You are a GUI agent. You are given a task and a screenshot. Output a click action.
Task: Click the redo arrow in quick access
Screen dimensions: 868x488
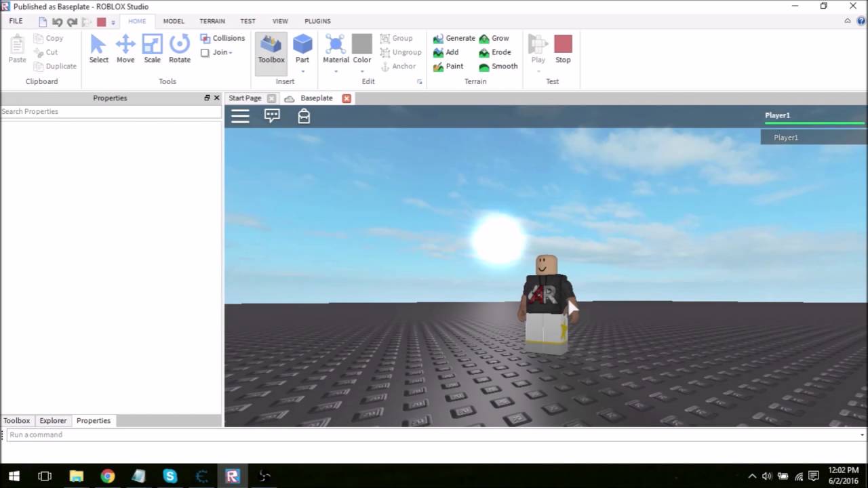coord(72,22)
